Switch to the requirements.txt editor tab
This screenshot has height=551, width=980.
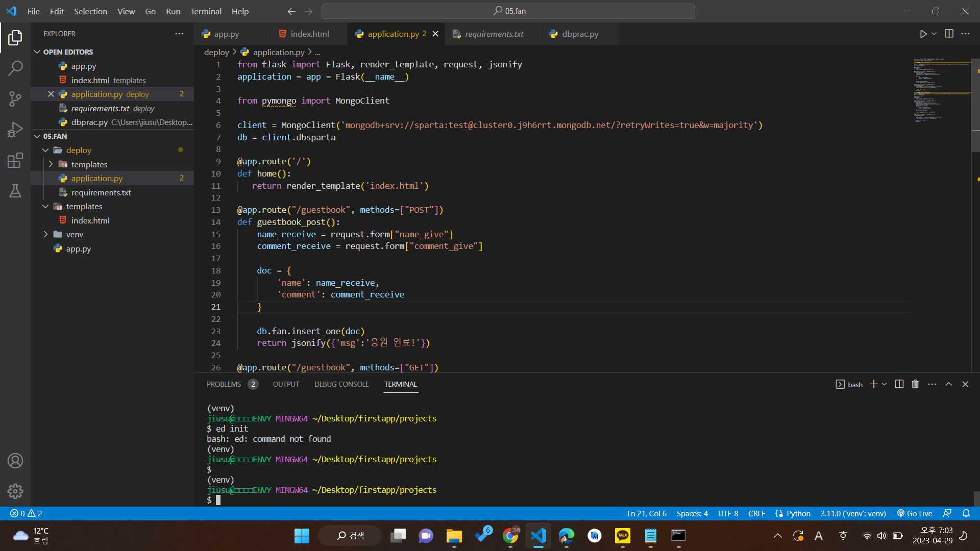pos(493,34)
